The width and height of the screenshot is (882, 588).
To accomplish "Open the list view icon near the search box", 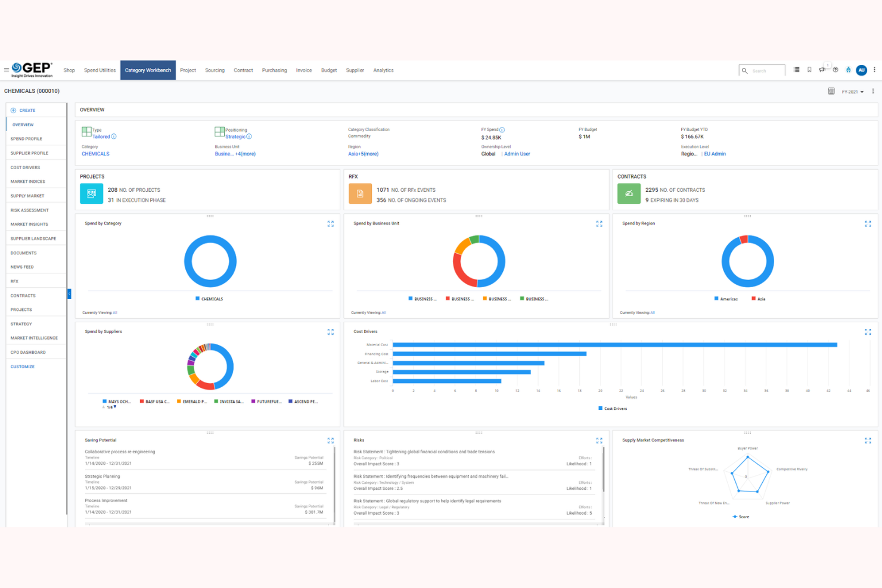I will point(796,70).
